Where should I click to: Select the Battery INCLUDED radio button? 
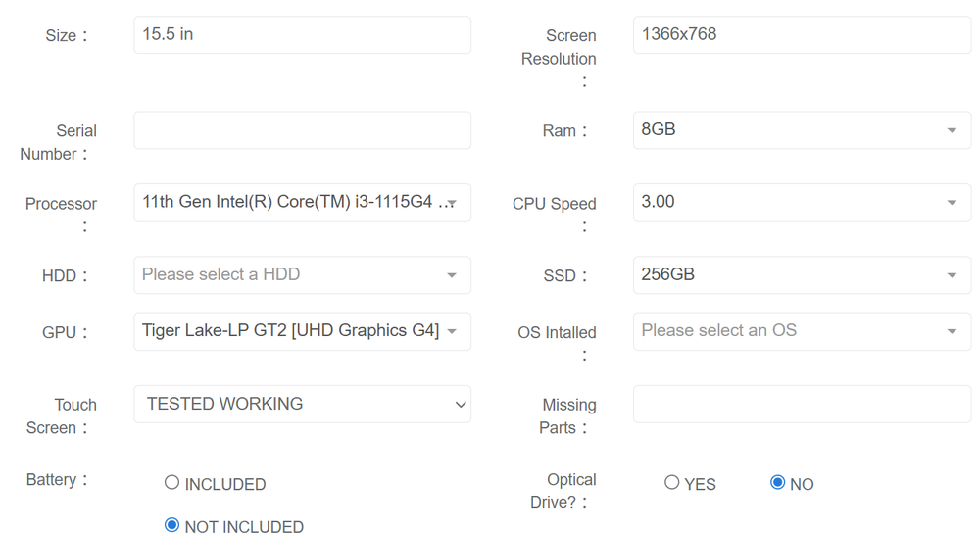172,483
